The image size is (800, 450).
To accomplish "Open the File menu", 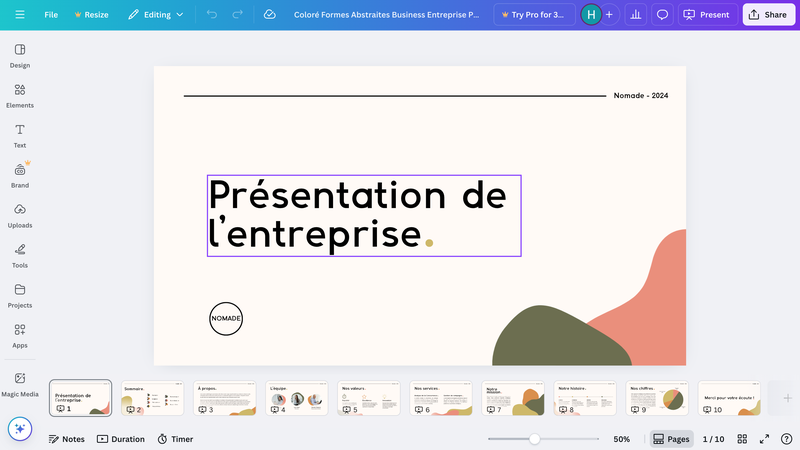I will click(x=51, y=15).
